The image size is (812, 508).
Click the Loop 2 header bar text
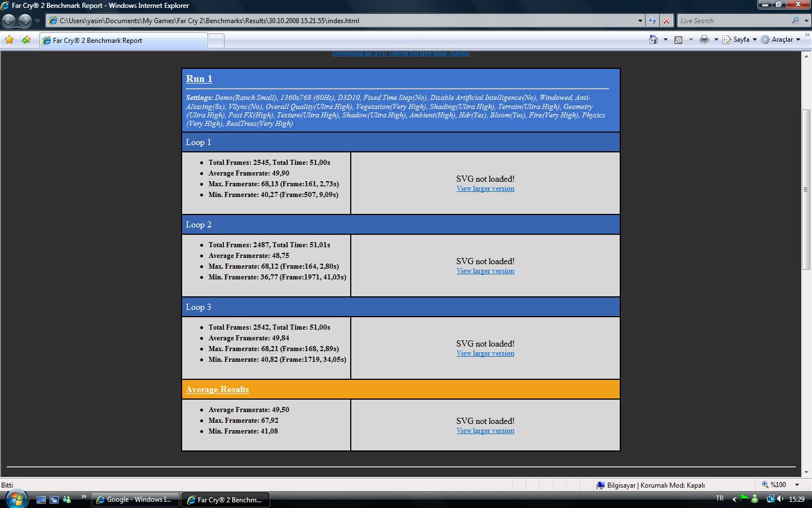tap(198, 225)
